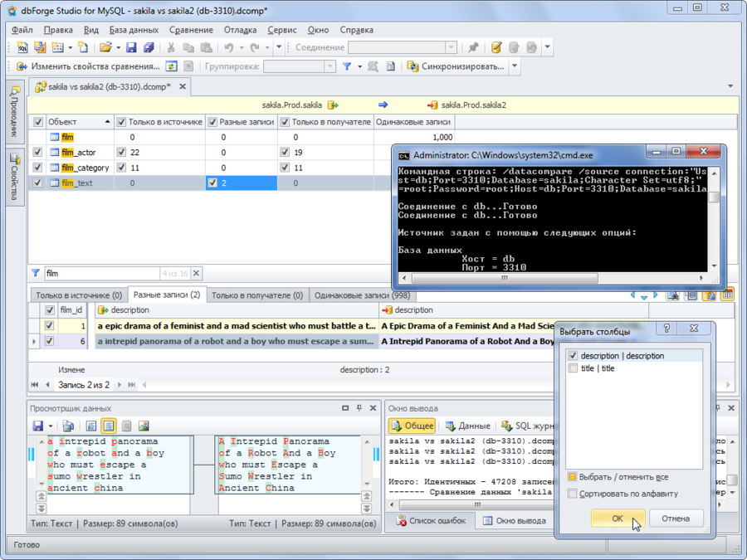Open the Undo history dropdown arrow

click(x=241, y=47)
